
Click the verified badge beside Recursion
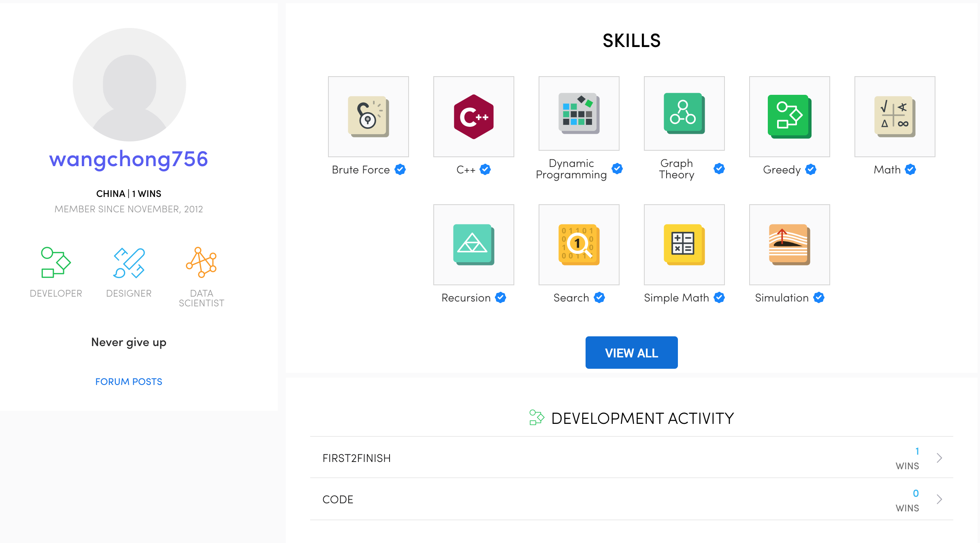(x=501, y=297)
